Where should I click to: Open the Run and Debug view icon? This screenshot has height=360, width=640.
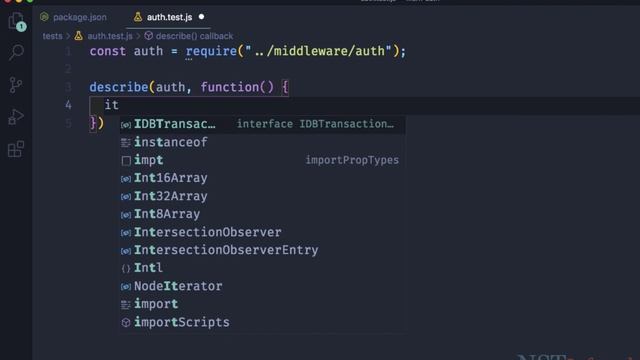(x=16, y=117)
